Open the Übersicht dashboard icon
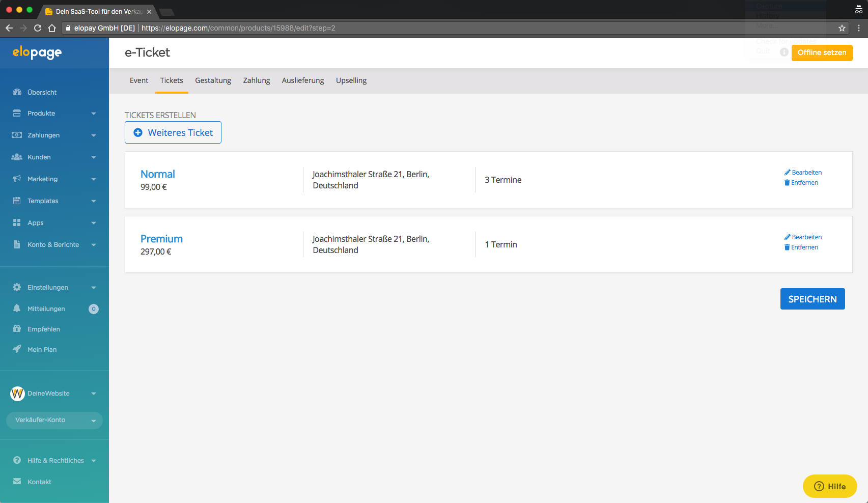The height and width of the screenshot is (503, 868). (17, 92)
